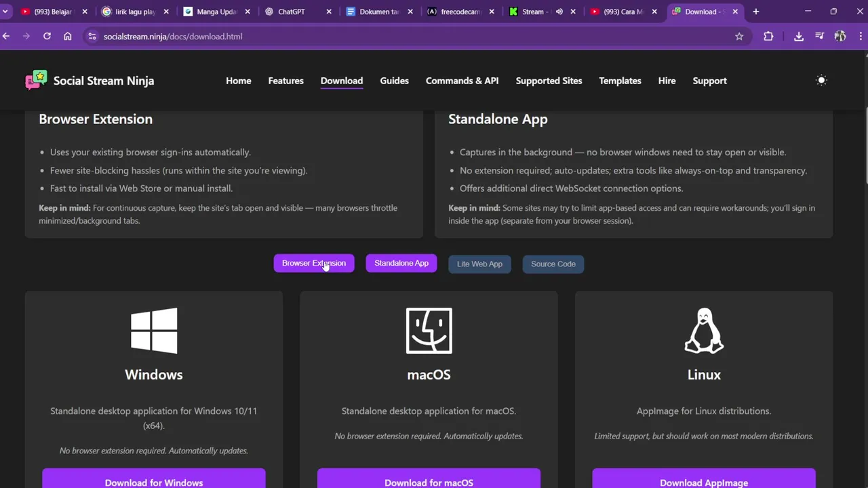Go back to the previous page
The image size is (868, 488).
click(x=6, y=37)
